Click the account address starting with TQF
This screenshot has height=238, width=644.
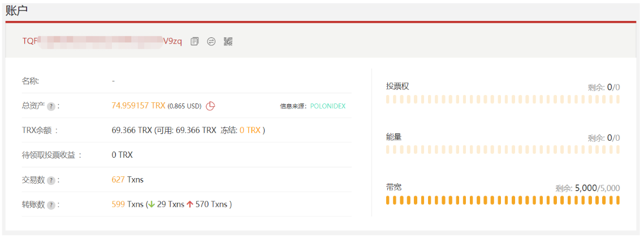[x=102, y=41]
